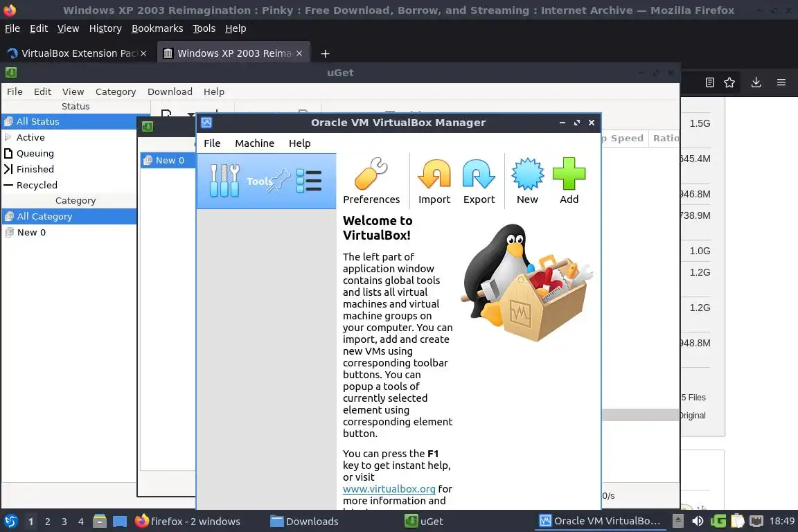
Task: Select Active status in uGet
Action: (x=69, y=137)
